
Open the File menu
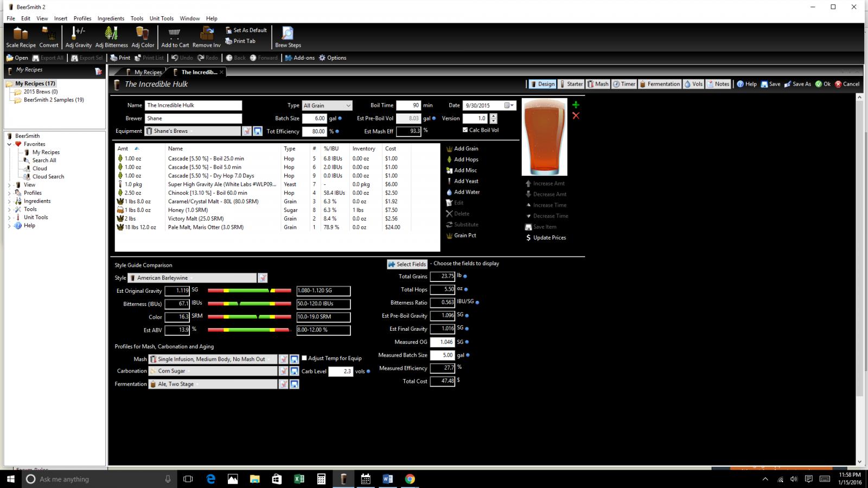point(11,18)
